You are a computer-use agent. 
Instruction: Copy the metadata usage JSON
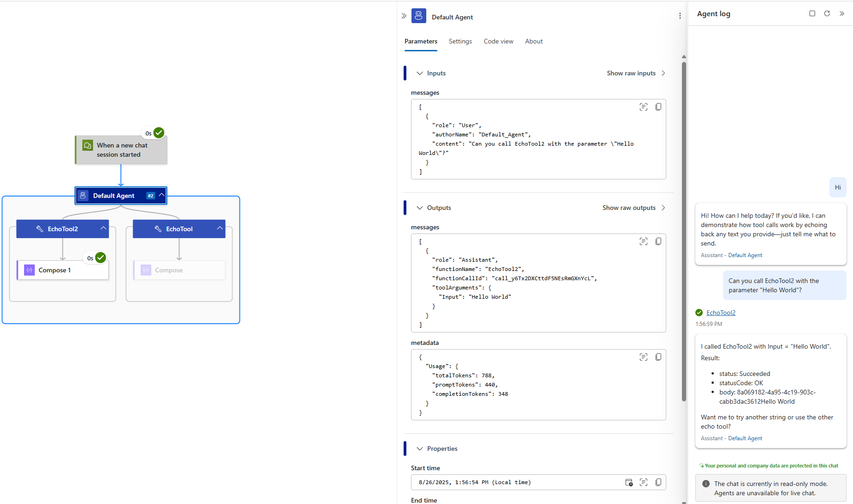pyautogui.click(x=658, y=356)
